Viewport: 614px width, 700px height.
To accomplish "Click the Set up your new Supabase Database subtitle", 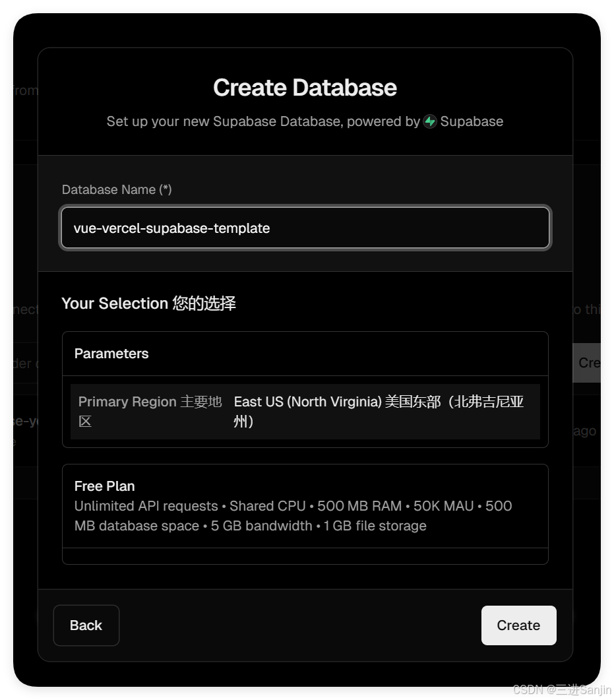I will (305, 121).
